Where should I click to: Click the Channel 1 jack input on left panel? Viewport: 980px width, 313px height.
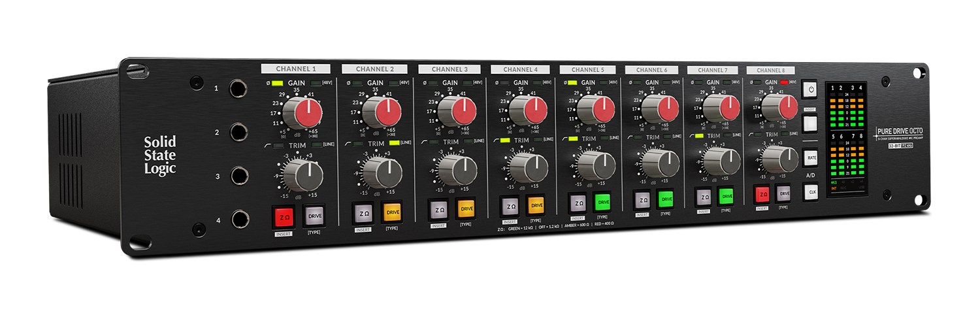pyautogui.click(x=238, y=88)
